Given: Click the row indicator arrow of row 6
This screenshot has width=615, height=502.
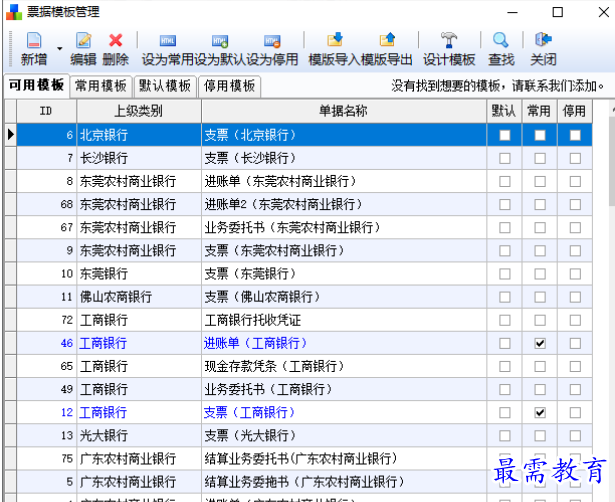Looking at the screenshot, I should pos(11,135).
